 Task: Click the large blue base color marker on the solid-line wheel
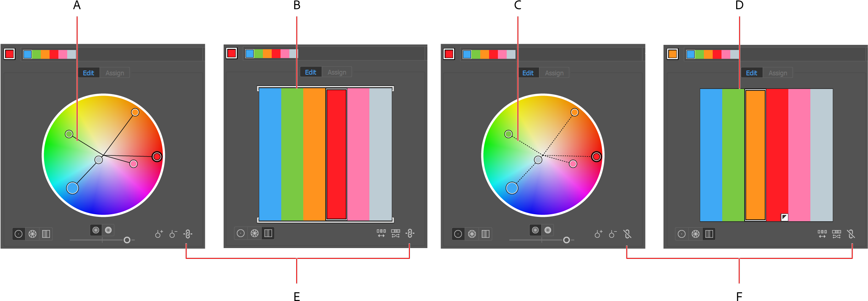pyautogui.click(x=72, y=188)
